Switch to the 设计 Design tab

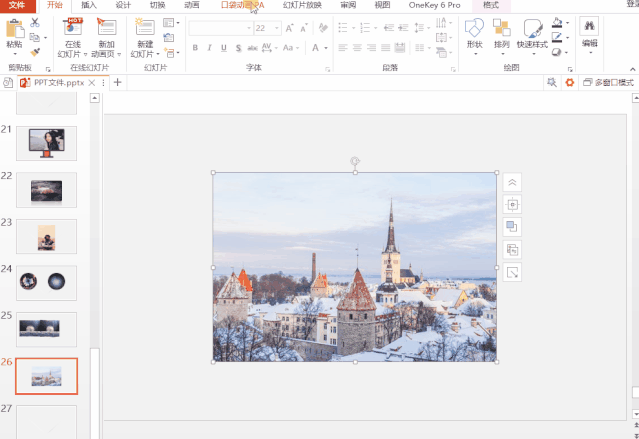point(123,5)
